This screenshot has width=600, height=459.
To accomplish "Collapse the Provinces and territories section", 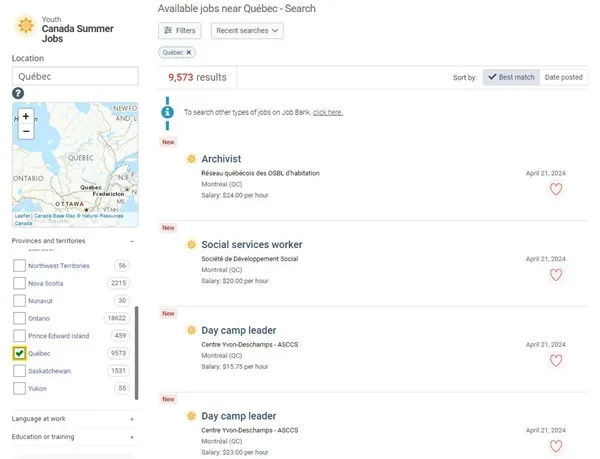I will (132, 241).
